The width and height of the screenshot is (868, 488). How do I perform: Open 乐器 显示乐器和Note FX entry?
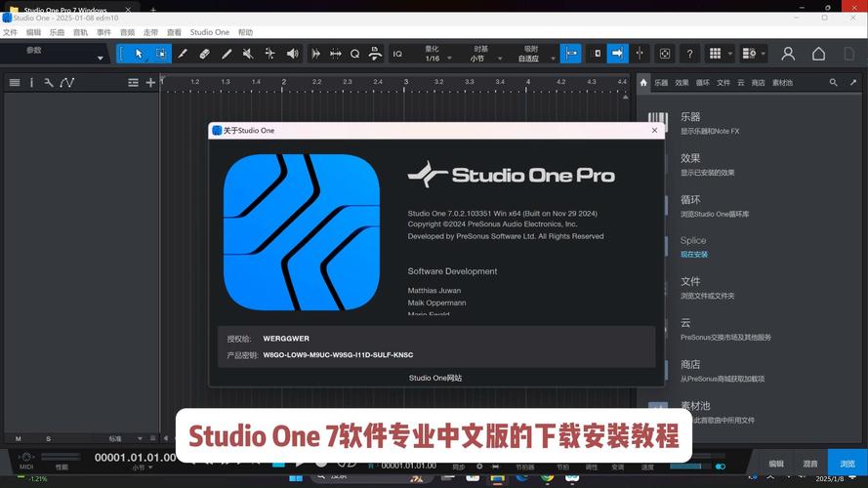pyautogui.click(x=710, y=123)
